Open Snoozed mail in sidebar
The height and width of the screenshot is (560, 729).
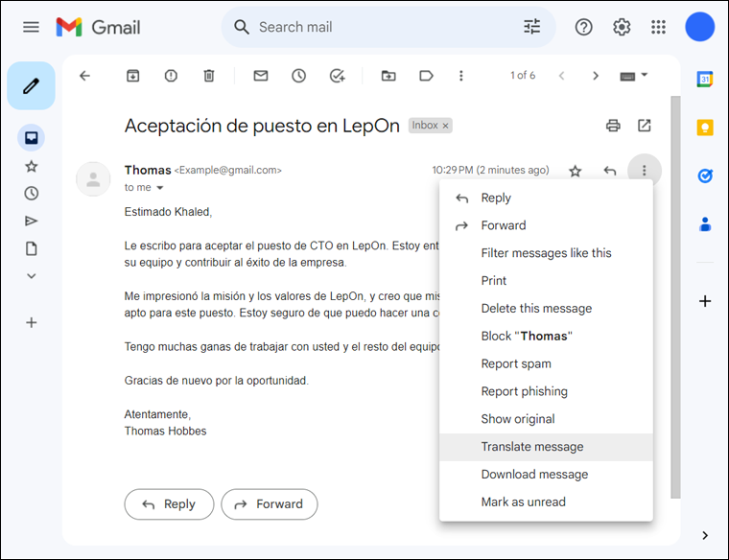pos(31,194)
